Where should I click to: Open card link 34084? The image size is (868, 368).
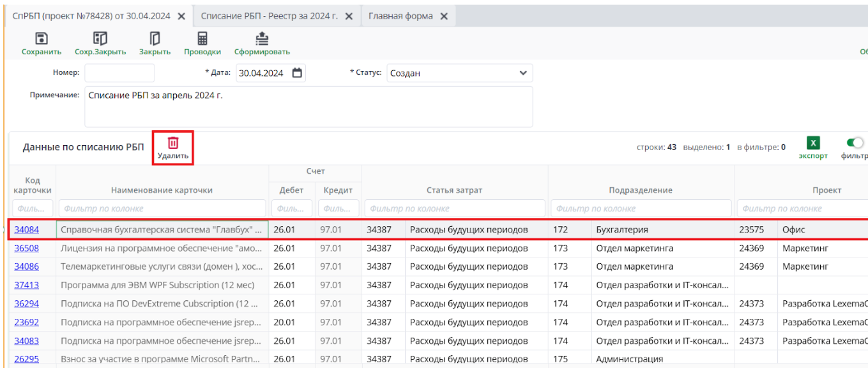[27, 229]
